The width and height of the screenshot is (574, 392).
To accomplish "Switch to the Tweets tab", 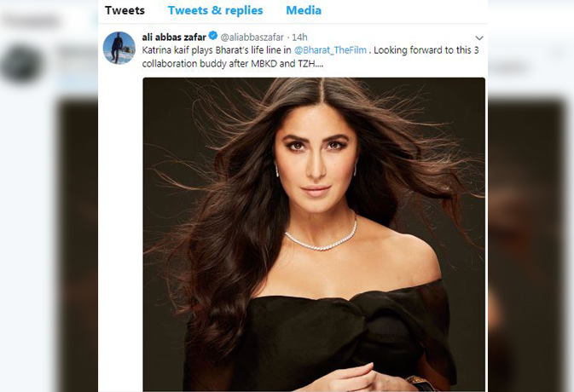I will pyautogui.click(x=125, y=10).
